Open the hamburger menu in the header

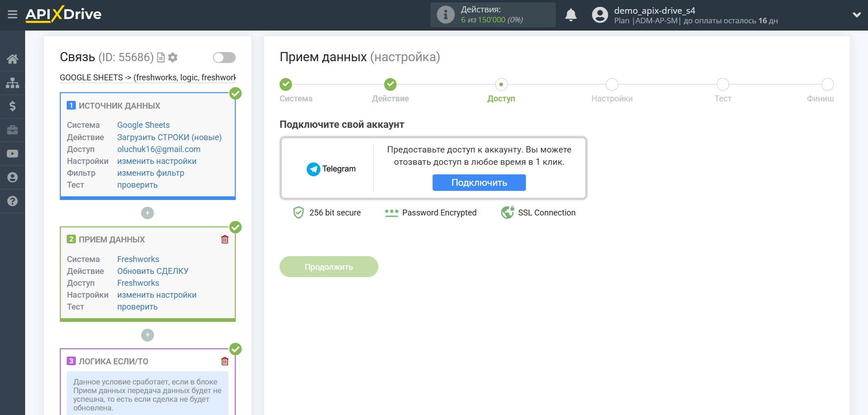click(x=12, y=15)
